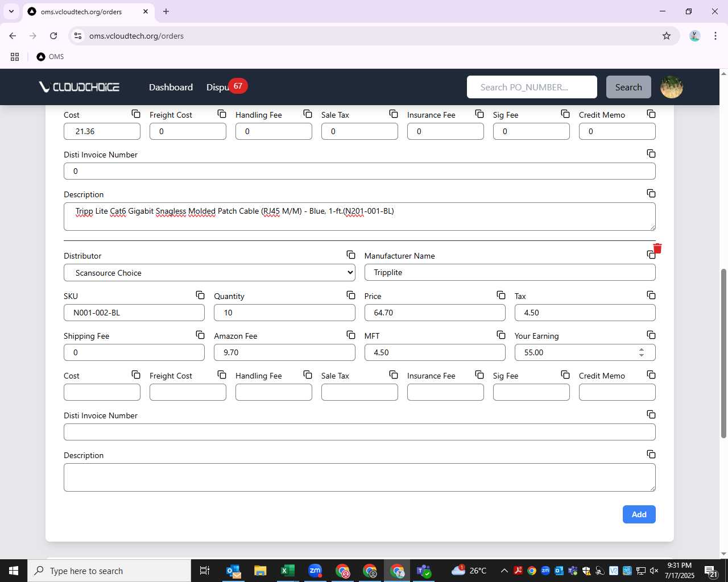
Task: Go back to the previous page
Action: coord(13,36)
